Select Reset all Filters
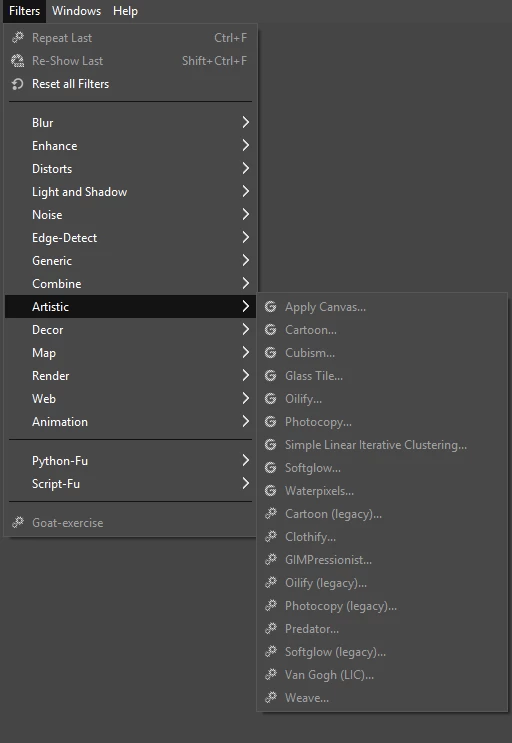Screen dimensions: 512x743 130,84
